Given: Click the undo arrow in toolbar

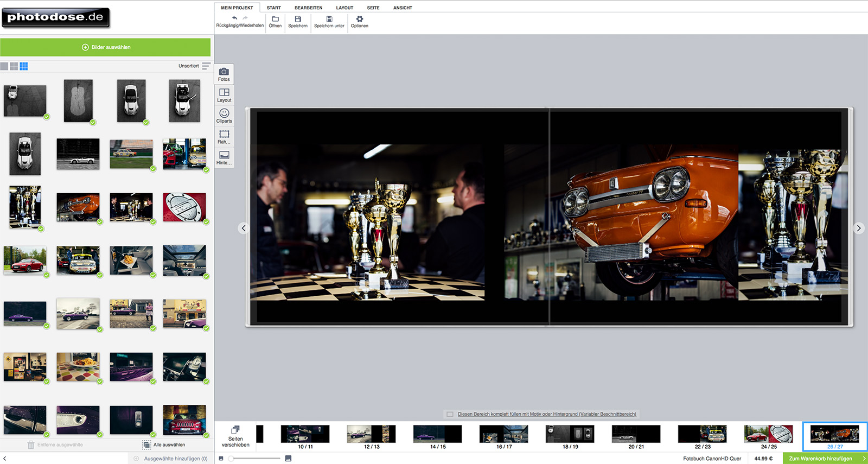Looking at the screenshot, I should point(234,18).
